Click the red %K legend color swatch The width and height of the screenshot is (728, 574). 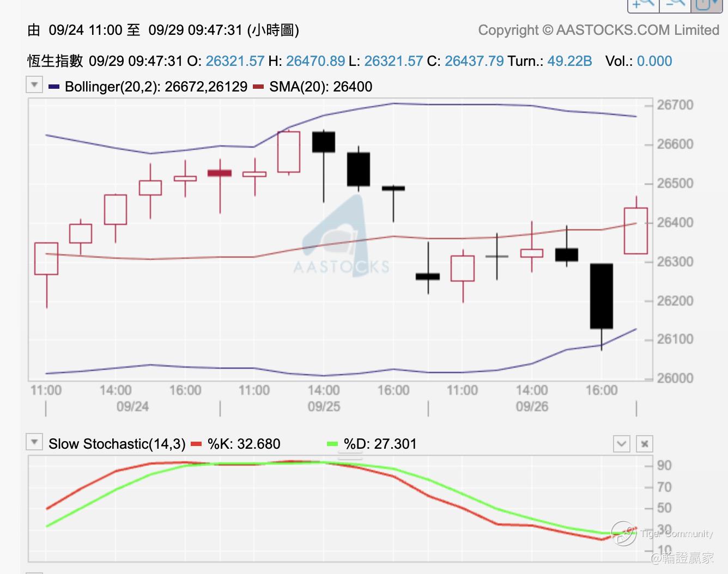point(197,444)
